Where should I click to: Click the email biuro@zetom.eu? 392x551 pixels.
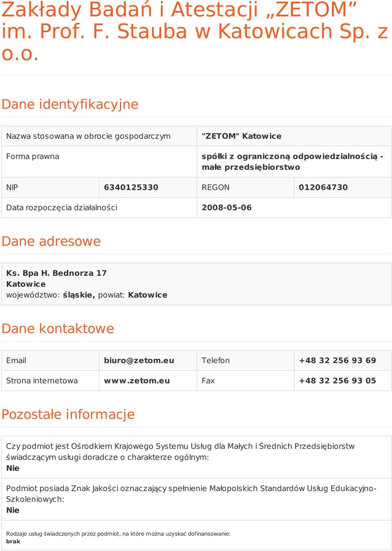click(139, 360)
